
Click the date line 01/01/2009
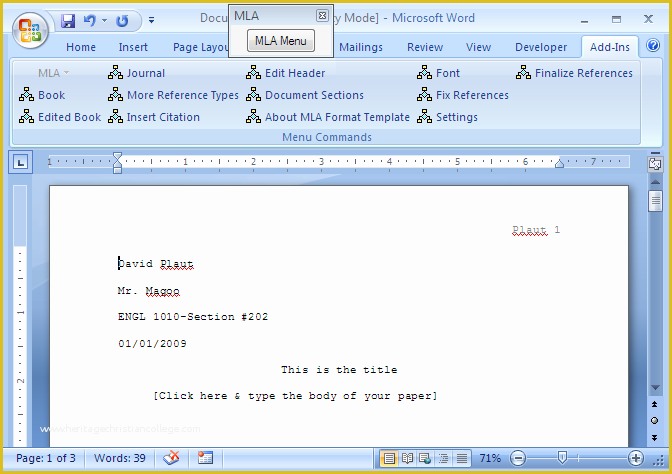coord(152,343)
